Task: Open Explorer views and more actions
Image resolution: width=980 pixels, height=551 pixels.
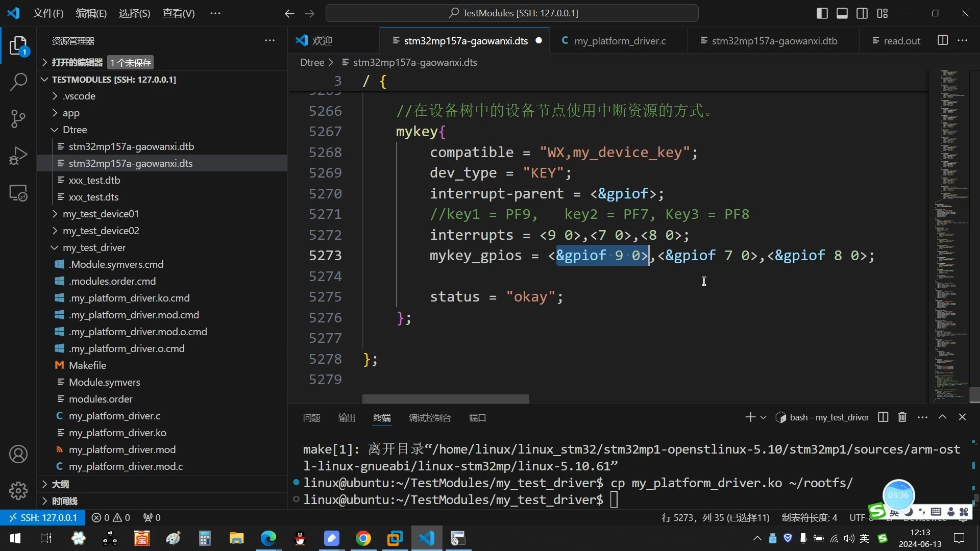Action: tap(269, 40)
